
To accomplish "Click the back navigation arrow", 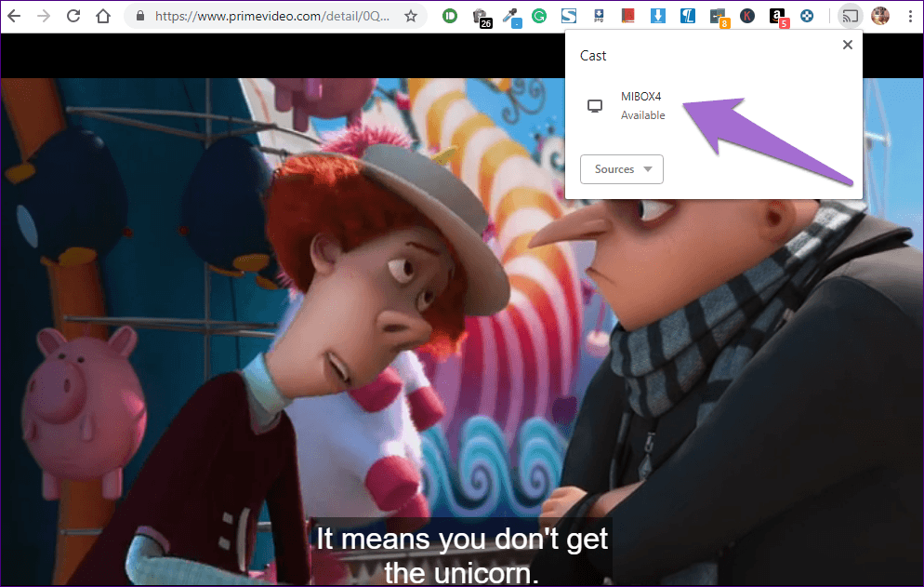I will click(14, 16).
